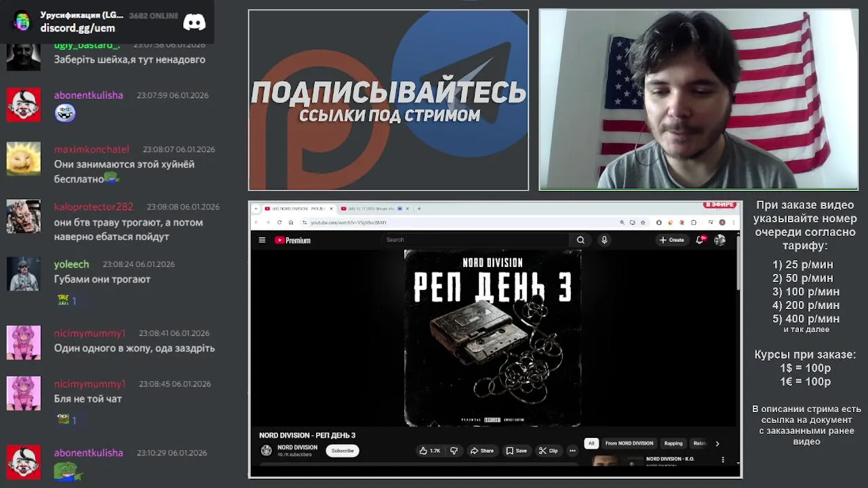The image size is (868, 488).
Task: Show more filter chips with right chevron
Action: (x=717, y=443)
